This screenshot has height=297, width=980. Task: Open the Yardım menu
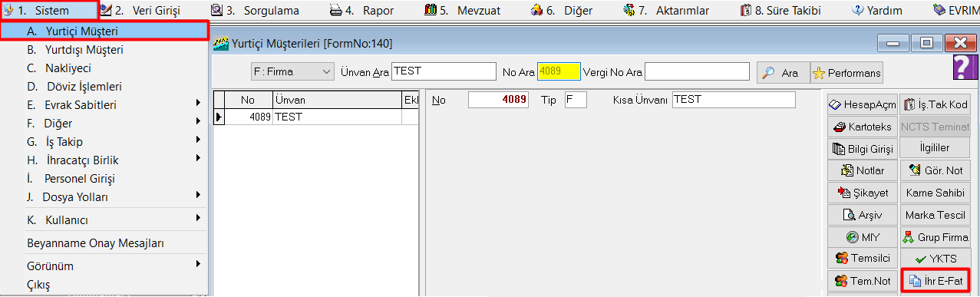(x=876, y=11)
